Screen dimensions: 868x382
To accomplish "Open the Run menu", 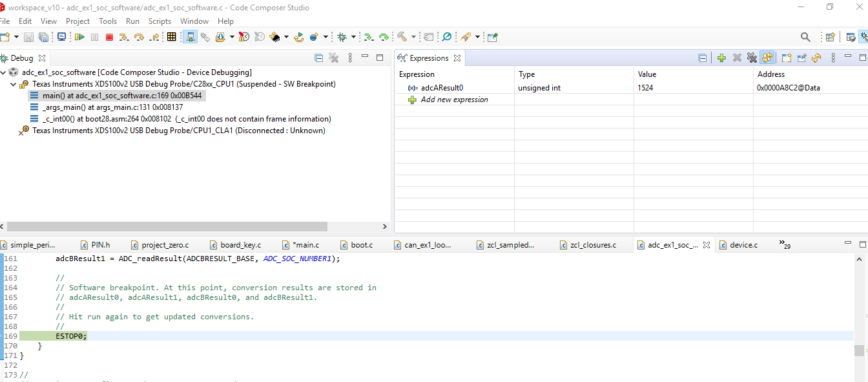I will pyautogui.click(x=132, y=21).
